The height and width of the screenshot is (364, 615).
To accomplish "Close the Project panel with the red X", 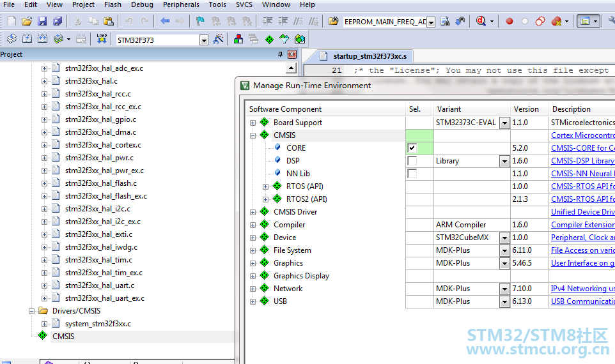I will 292,54.
